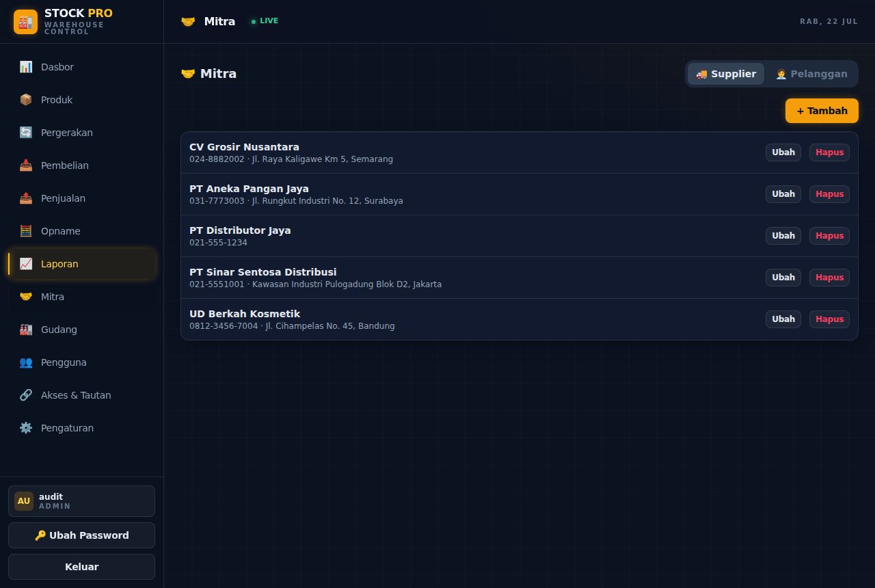Click the Pergerakan arrows icon
The image size is (875, 588).
tap(26, 133)
